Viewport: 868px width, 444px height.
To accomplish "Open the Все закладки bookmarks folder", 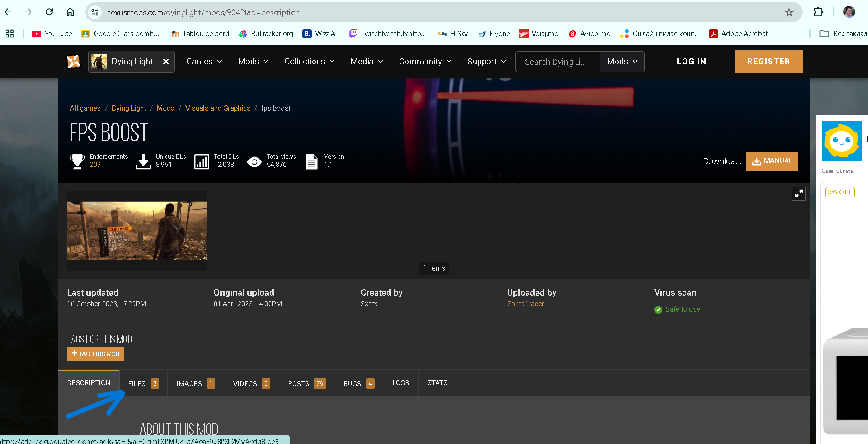I will pyautogui.click(x=843, y=34).
